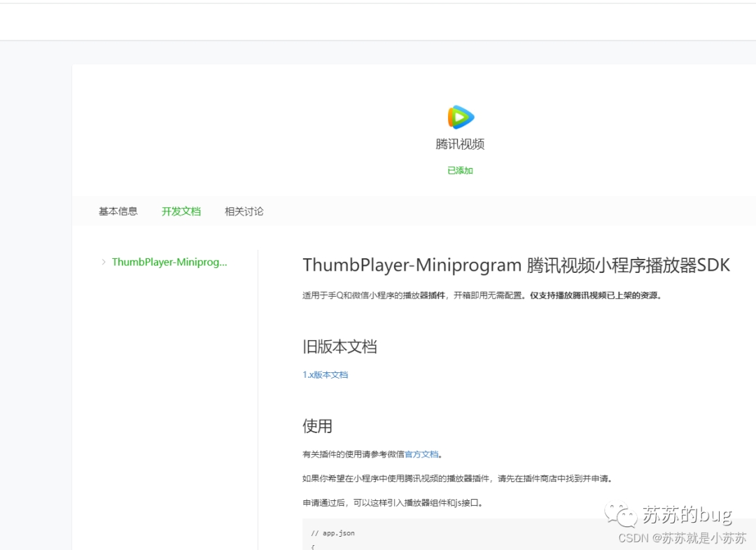Click the Tencent Video plugin logo
Screen dimensions: 756x550
pyautogui.click(x=461, y=117)
